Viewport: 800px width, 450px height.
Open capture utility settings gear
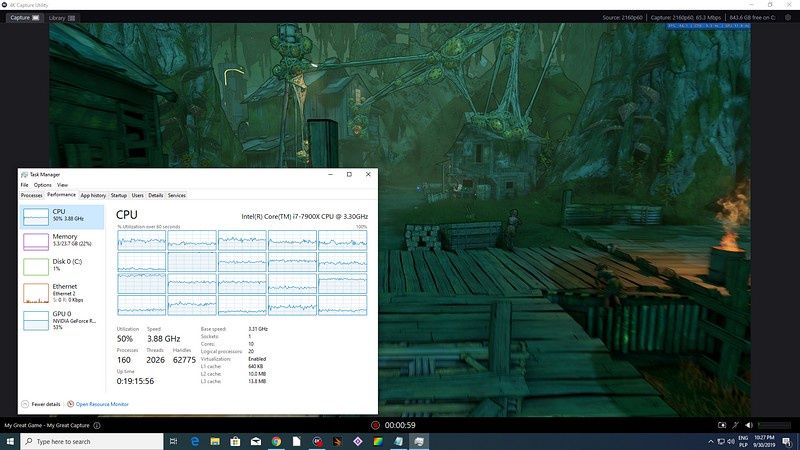pyautogui.click(x=788, y=17)
